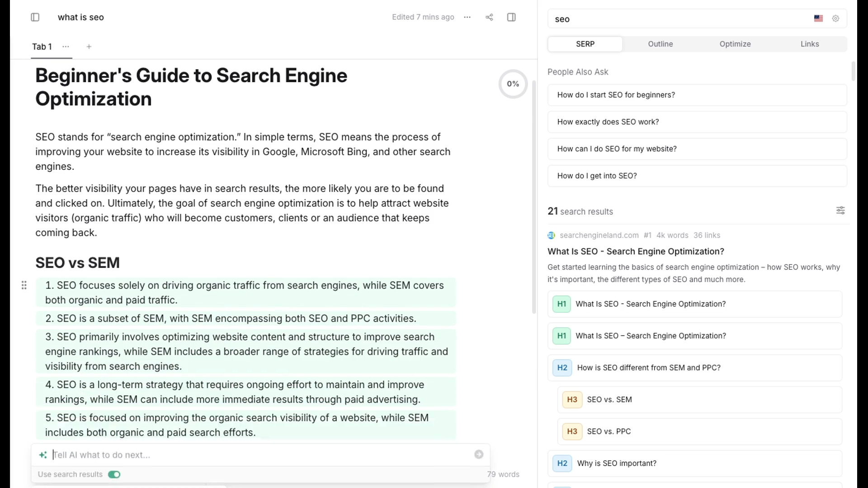Open Tab 1 options menu
Viewport: 868px width, 488px height.
66,47
